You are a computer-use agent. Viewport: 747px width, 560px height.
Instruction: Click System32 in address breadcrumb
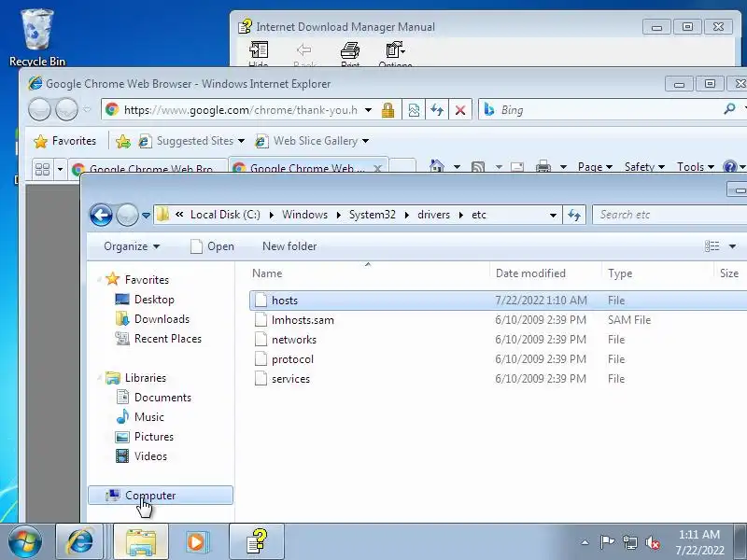click(x=372, y=215)
